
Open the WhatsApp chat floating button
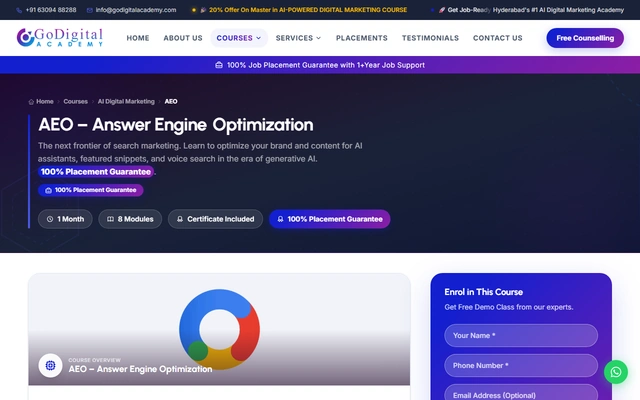point(616,372)
